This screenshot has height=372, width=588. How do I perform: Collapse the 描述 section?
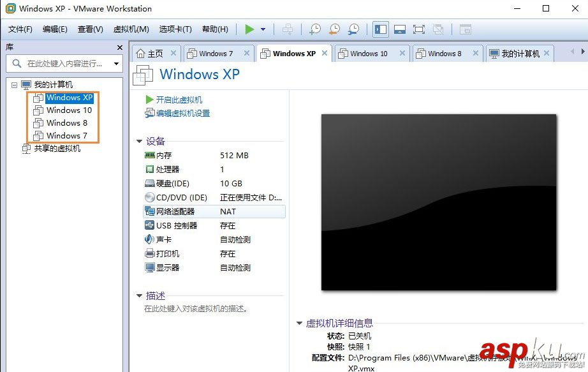139,296
